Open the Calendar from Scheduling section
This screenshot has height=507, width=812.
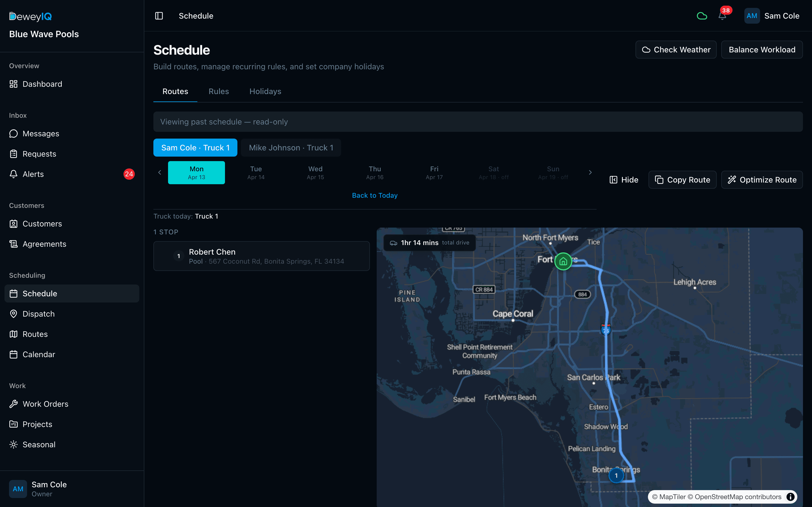pyautogui.click(x=39, y=354)
